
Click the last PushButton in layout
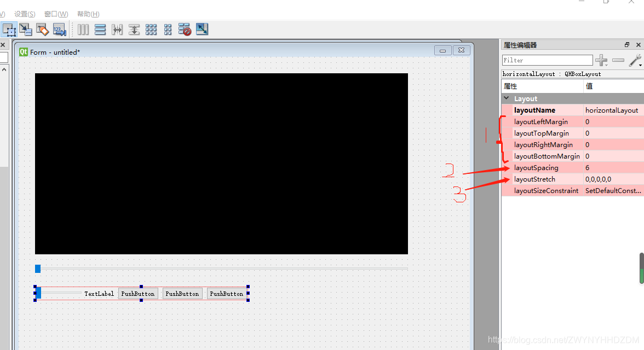tap(227, 293)
